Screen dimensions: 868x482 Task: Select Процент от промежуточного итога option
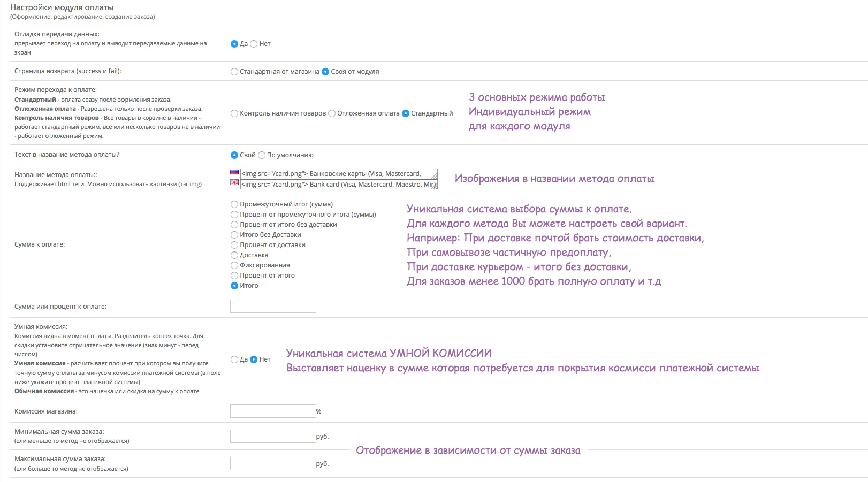point(234,215)
